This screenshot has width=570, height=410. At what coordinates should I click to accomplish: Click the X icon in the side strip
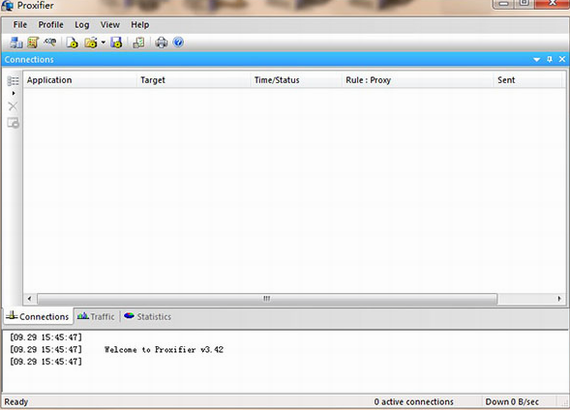tap(13, 106)
